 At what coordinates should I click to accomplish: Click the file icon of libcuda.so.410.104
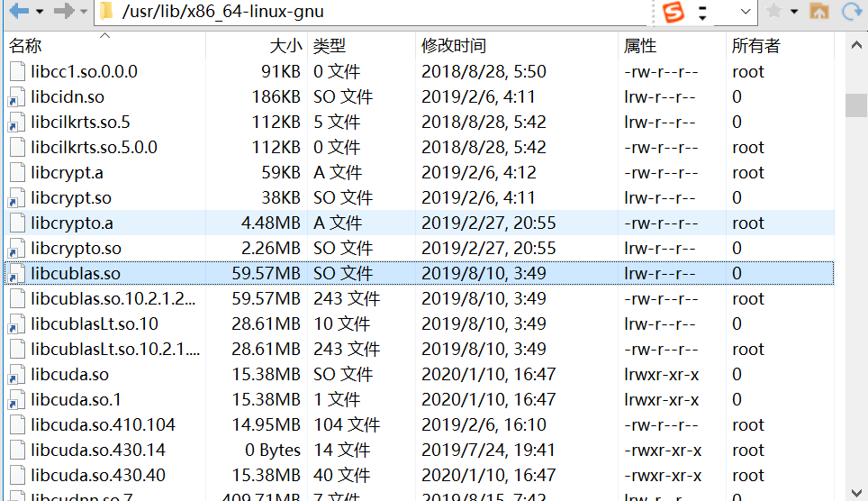point(17,424)
